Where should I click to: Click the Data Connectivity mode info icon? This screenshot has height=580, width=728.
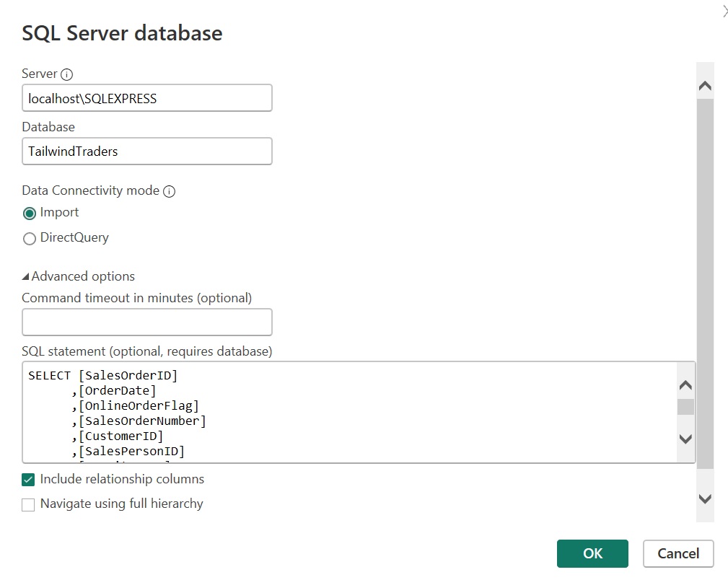click(170, 191)
